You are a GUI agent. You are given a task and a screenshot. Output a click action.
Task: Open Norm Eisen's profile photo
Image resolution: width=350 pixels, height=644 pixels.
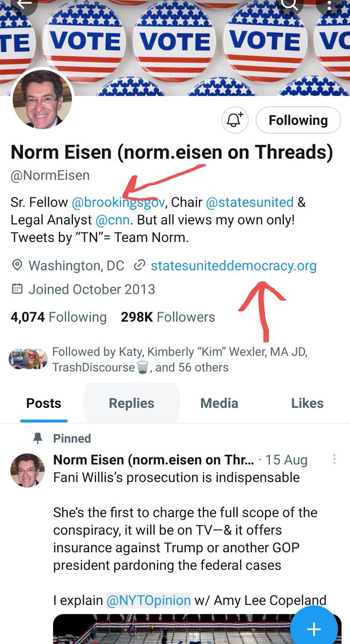[x=42, y=99]
